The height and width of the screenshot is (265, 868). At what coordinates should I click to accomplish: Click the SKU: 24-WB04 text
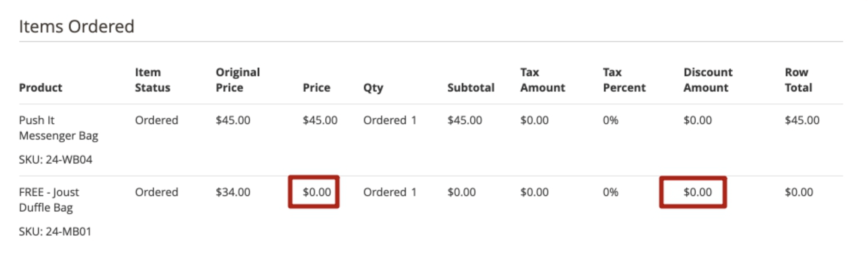pyautogui.click(x=55, y=160)
